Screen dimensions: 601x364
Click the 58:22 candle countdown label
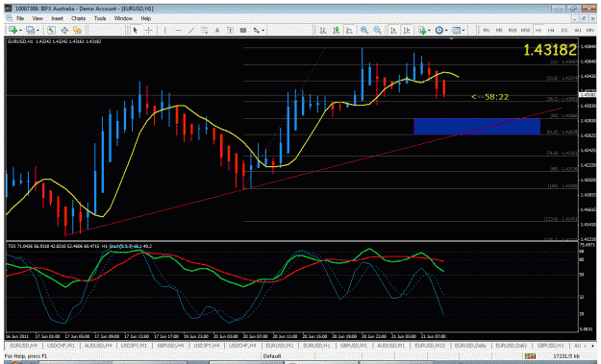tap(489, 97)
